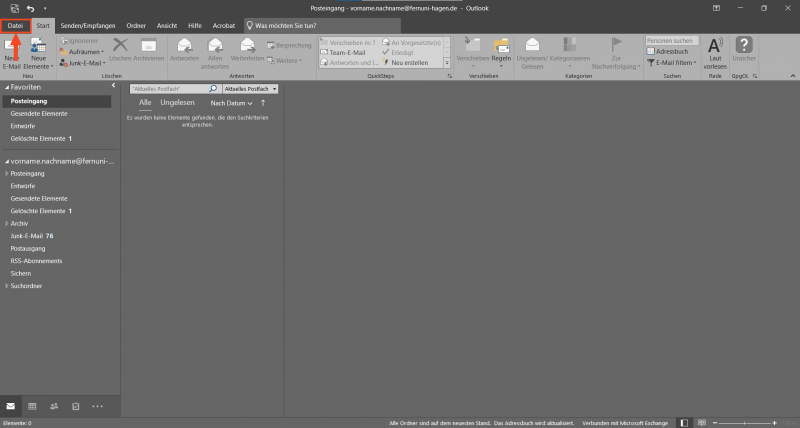Expand the Archiv folder
The height and width of the screenshot is (428, 800).
pyautogui.click(x=7, y=223)
